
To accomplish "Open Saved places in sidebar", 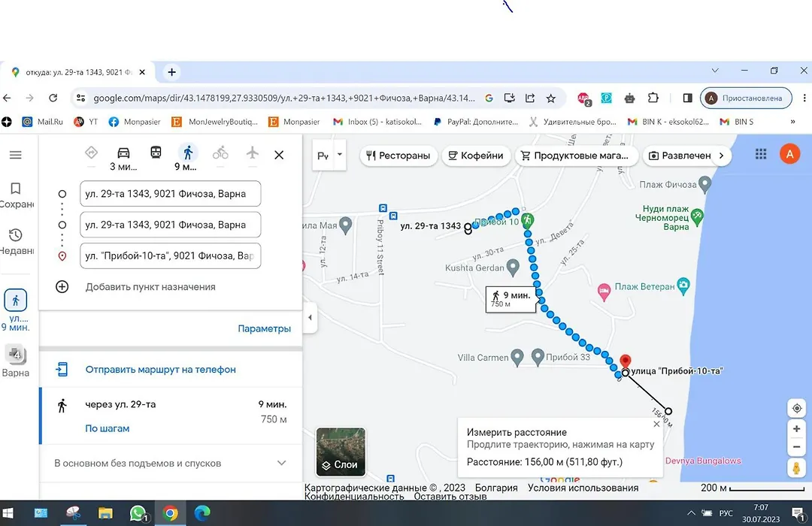I will coord(16,195).
